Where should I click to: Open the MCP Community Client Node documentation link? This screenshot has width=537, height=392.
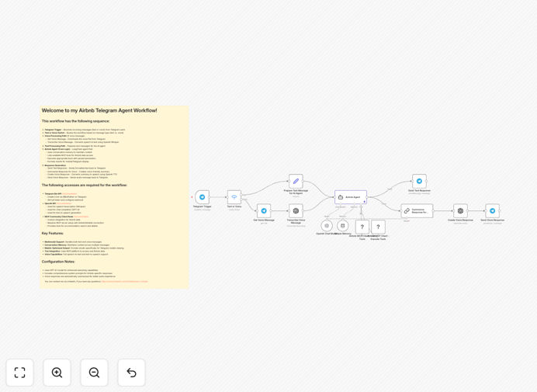pyautogui.click(x=81, y=217)
